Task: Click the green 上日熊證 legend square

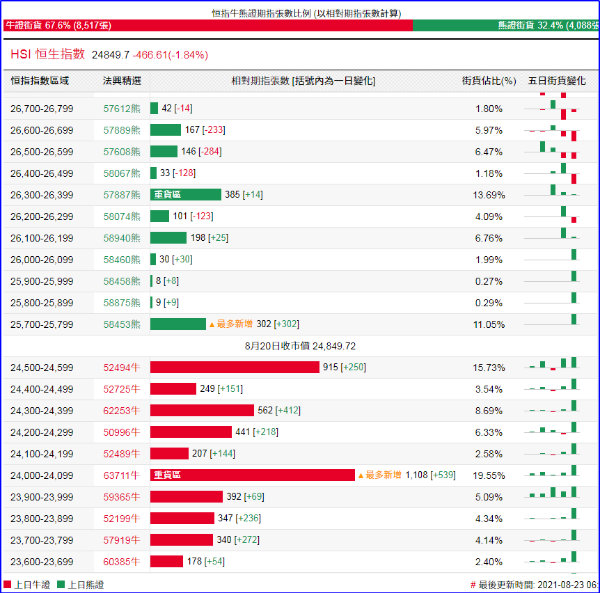Action: click(x=61, y=584)
